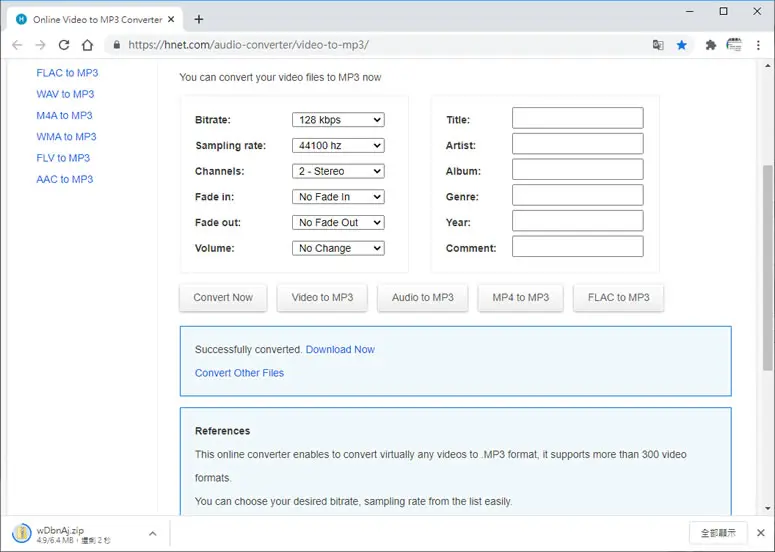This screenshot has width=775, height=552.
Task: Open a new browser tab
Action: (199, 19)
